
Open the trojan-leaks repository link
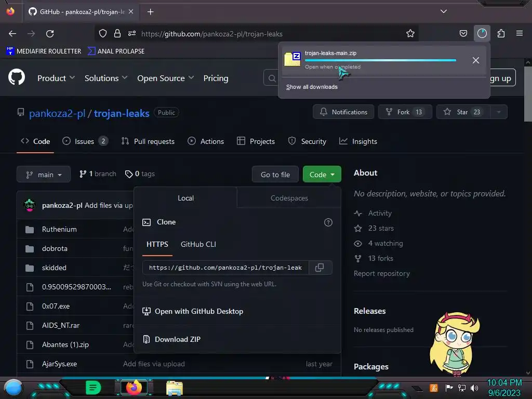pyautogui.click(x=122, y=113)
